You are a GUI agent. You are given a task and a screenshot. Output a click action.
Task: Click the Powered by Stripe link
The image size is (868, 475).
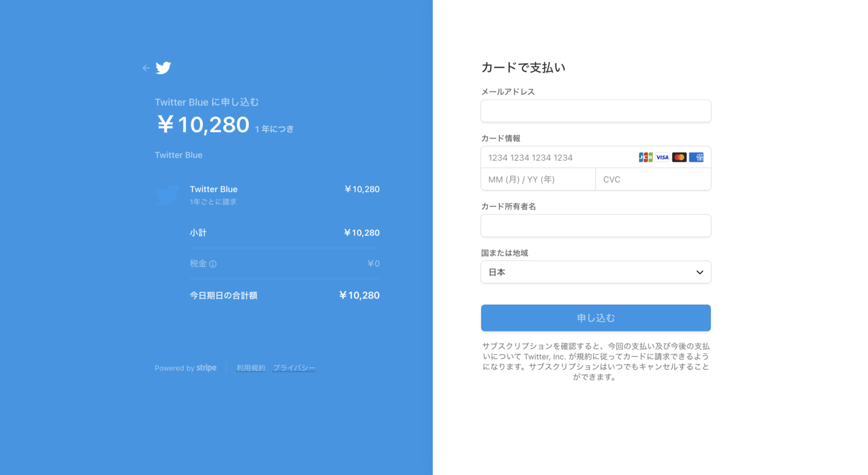[x=185, y=368]
